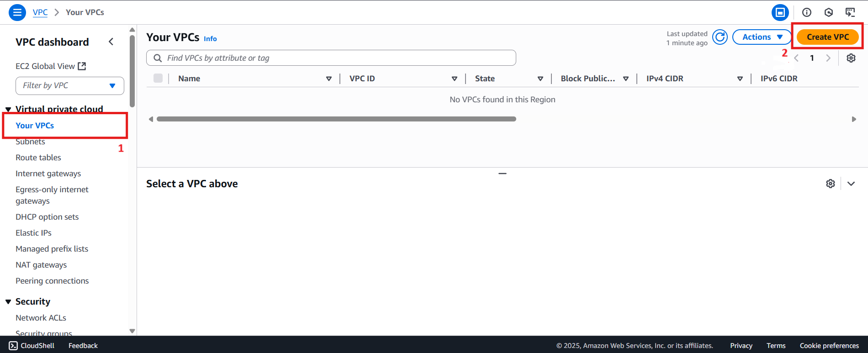This screenshot has height=353, width=868.
Task: Open Route tables in the sidebar
Action: (x=38, y=158)
